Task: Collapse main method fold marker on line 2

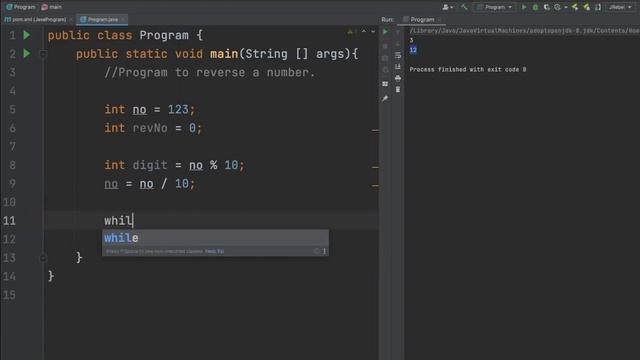Action: [x=43, y=54]
